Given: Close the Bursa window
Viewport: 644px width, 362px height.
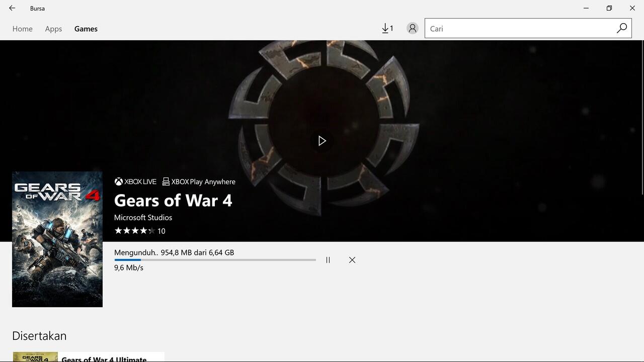Looking at the screenshot, I should pyautogui.click(x=632, y=8).
